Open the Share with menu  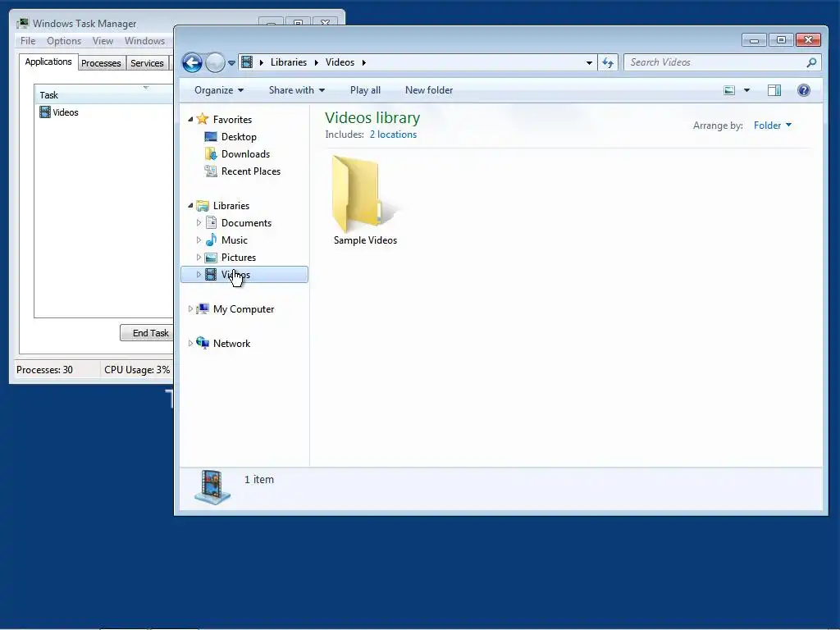pyautogui.click(x=296, y=90)
